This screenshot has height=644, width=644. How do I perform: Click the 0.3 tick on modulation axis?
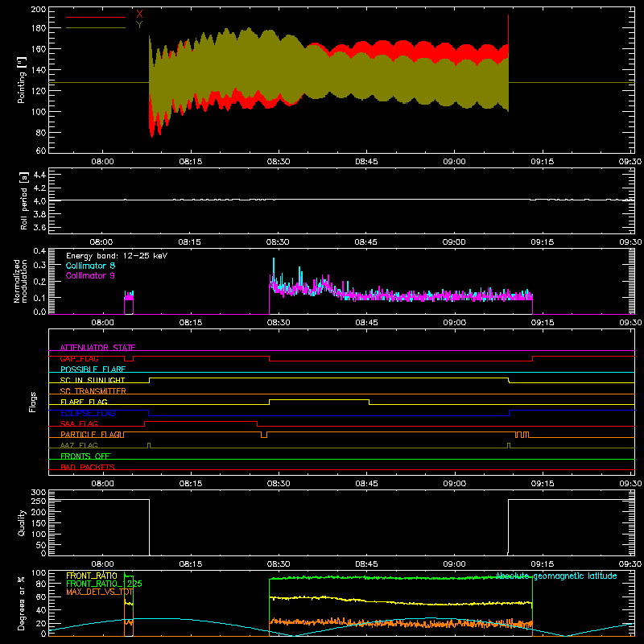(x=39, y=265)
